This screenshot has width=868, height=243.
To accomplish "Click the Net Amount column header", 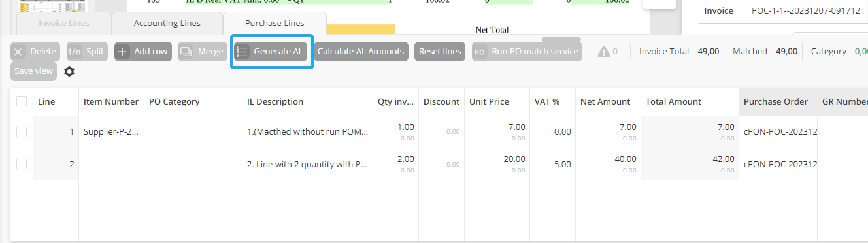I will pyautogui.click(x=608, y=101).
